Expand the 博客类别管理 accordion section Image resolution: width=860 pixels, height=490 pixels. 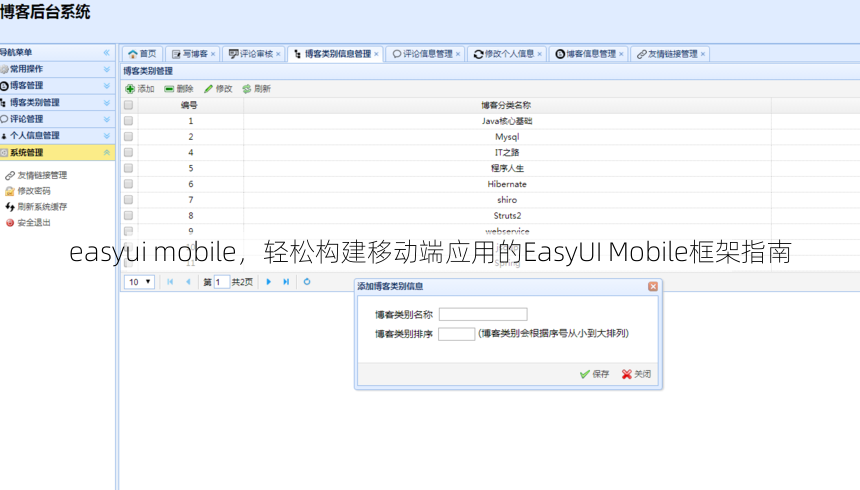(x=106, y=103)
